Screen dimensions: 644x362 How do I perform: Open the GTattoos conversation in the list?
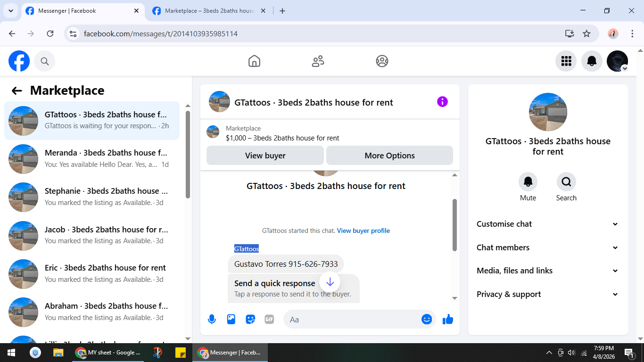(x=92, y=121)
